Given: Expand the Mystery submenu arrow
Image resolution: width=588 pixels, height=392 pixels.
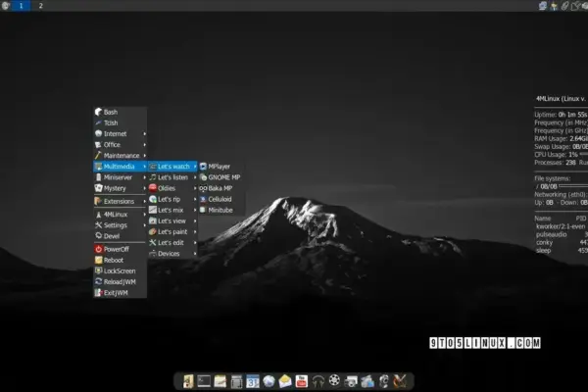Looking at the screenshot, I should [144, 188].
